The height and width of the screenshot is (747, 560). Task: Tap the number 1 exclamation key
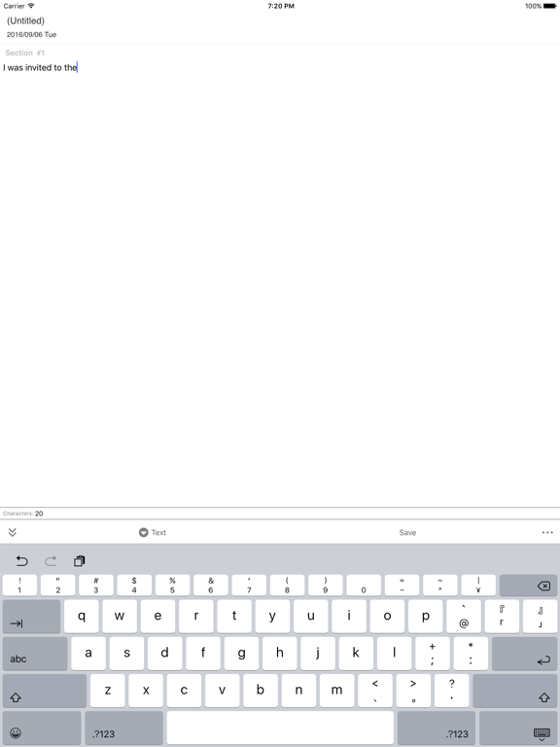coord(19,586)
